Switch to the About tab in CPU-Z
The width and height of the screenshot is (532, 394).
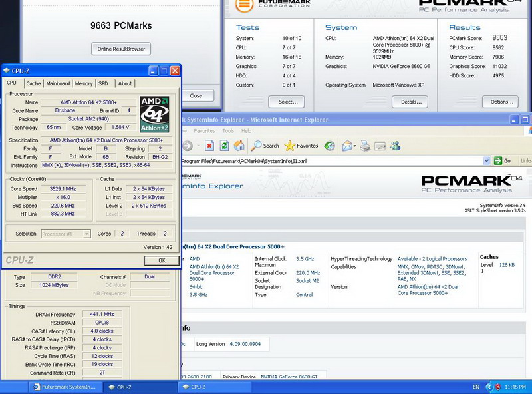click(x=125, y=83)
